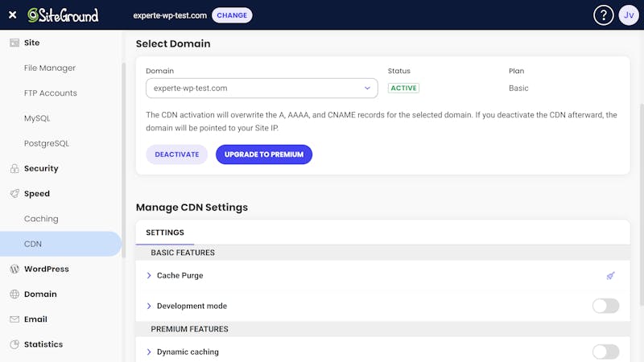Click the Email envelope icon in sidebar
644x362 pixels.
coord(14,319)
